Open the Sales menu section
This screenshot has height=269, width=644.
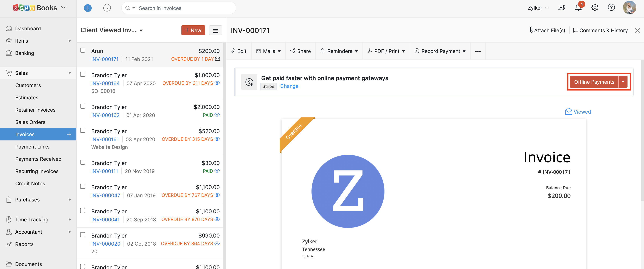21,73
